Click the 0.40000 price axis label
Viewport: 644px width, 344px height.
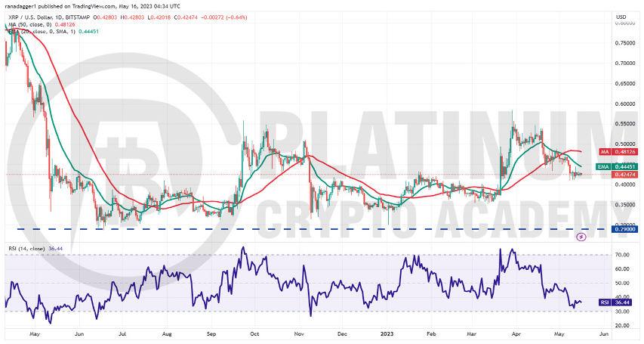coord(624,184)
